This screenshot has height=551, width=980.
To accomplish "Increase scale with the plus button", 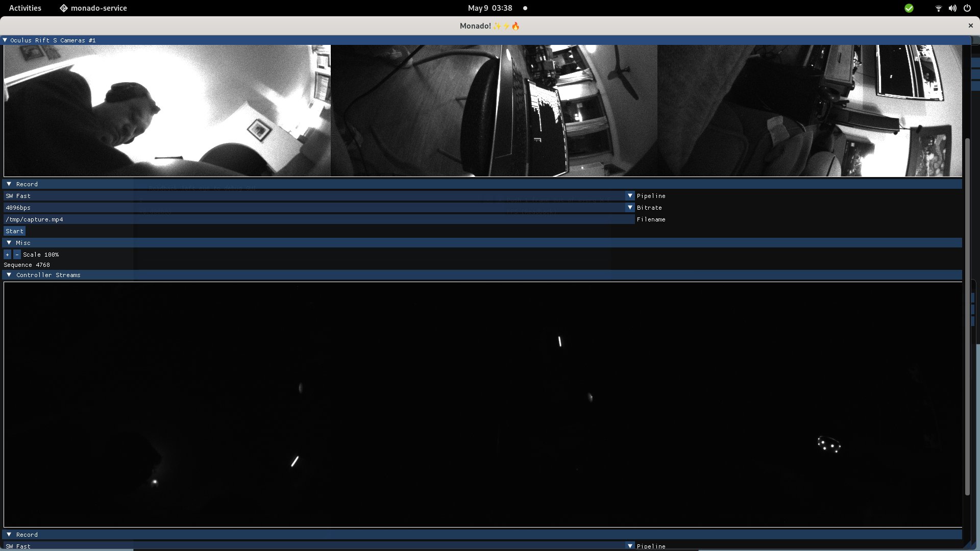I will (x=7, y=255).
